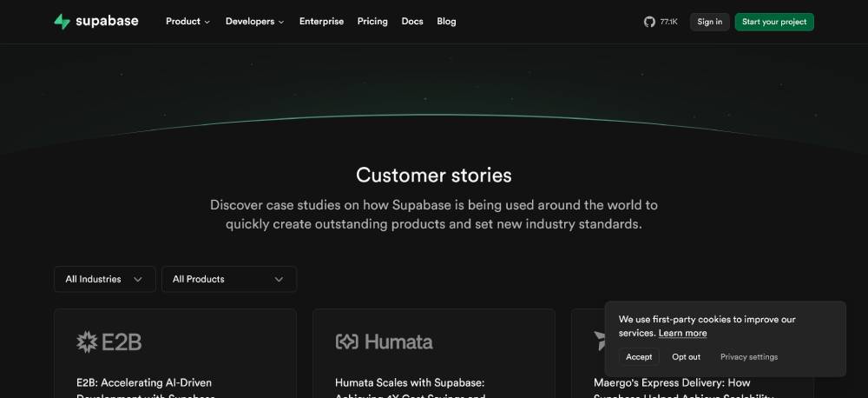Opt out of cookies
The height and width of the screenshot is (398, 868).
pos(686,357)
